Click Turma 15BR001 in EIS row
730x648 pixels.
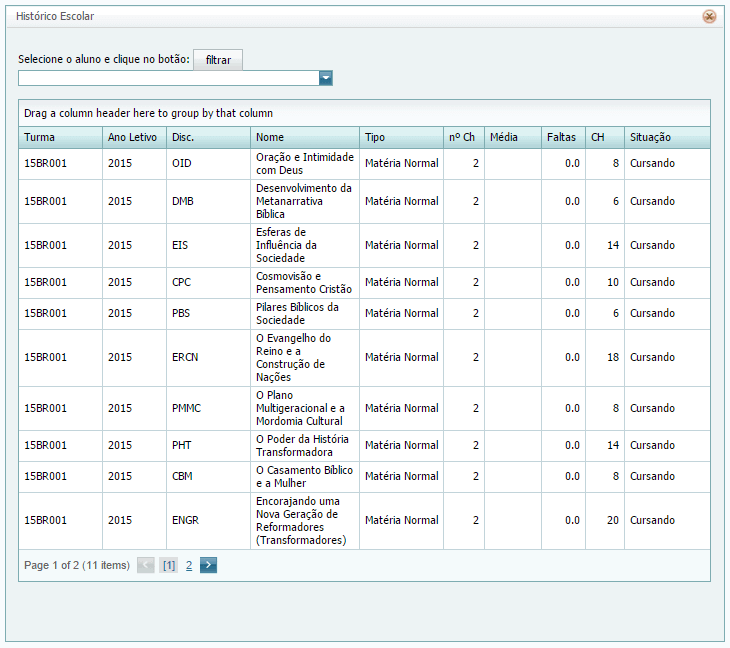click(x=45, y=245)
